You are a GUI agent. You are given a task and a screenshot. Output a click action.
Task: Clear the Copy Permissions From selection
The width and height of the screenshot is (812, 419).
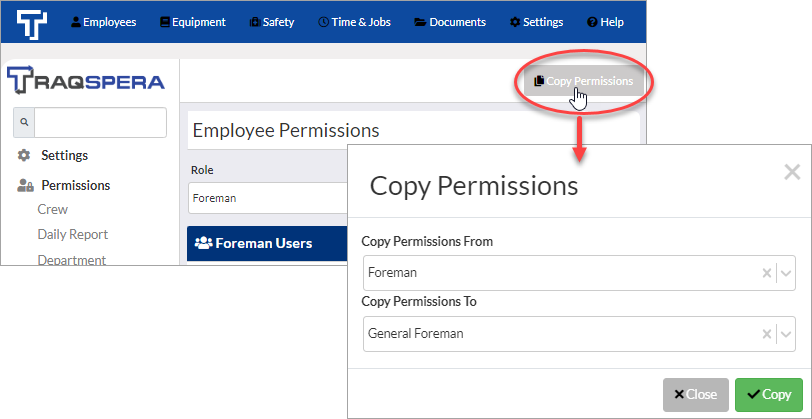click(x=767, y=273)
